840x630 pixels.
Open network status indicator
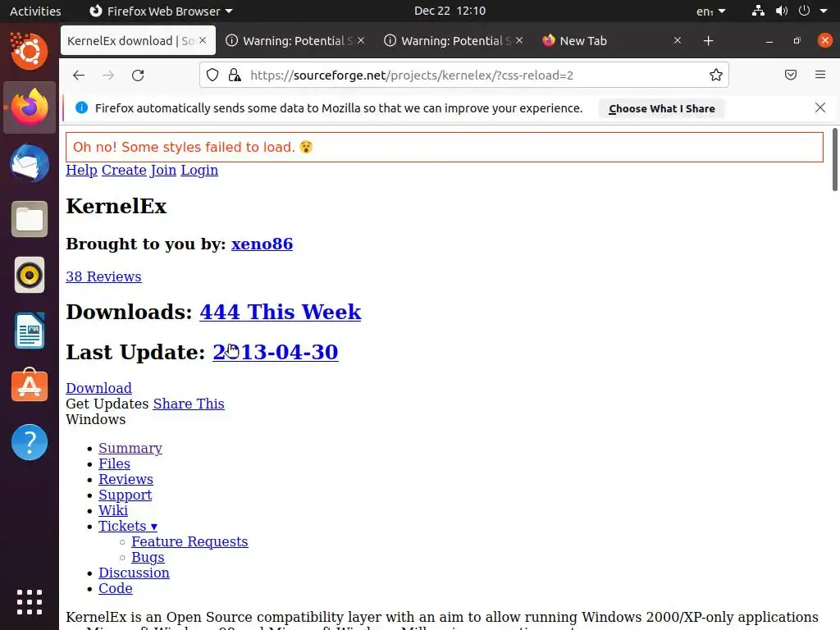point(757,11)
